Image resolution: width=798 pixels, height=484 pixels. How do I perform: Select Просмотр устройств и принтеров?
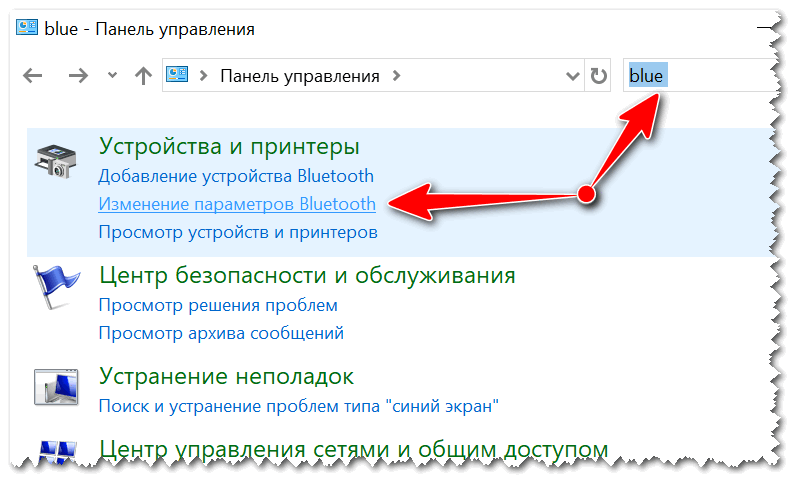238,232
